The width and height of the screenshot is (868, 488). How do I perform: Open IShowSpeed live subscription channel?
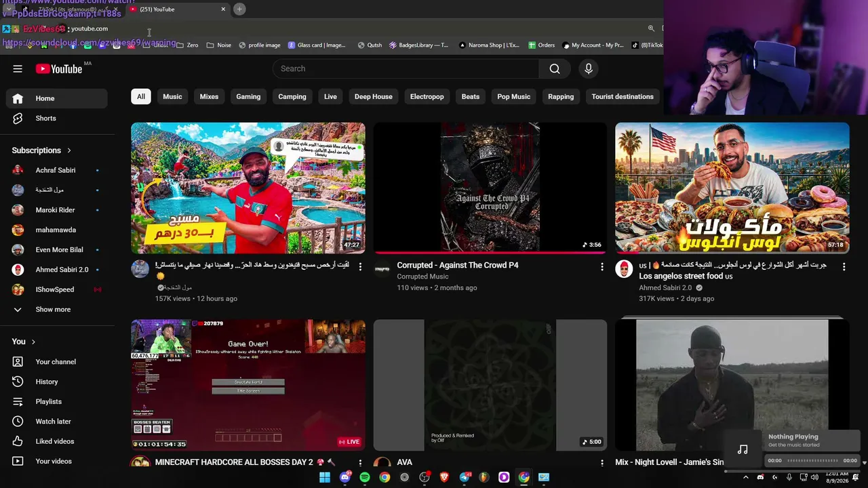point(57,289)
